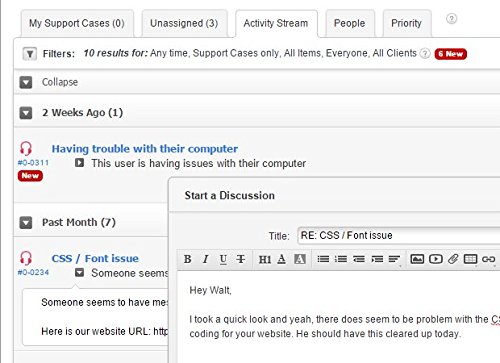500x363 pixels.
Task: Insert a table
Action: 470,259
